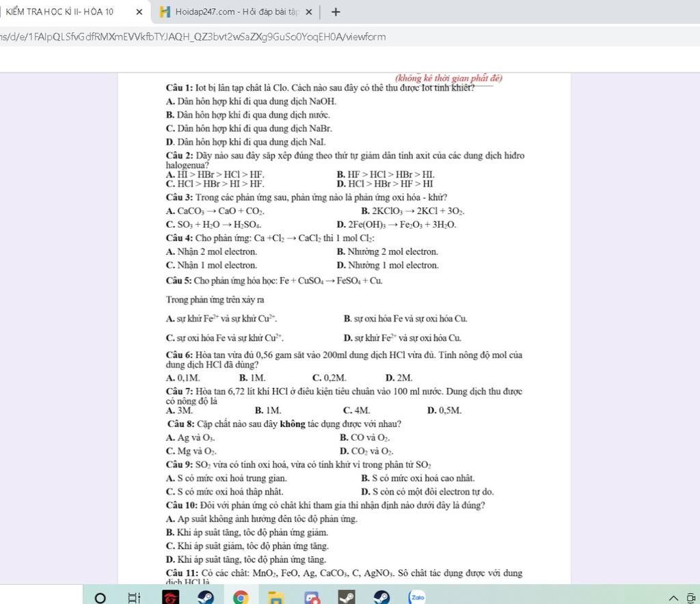Open File Explorer from the taskbar

click(276, 597)
